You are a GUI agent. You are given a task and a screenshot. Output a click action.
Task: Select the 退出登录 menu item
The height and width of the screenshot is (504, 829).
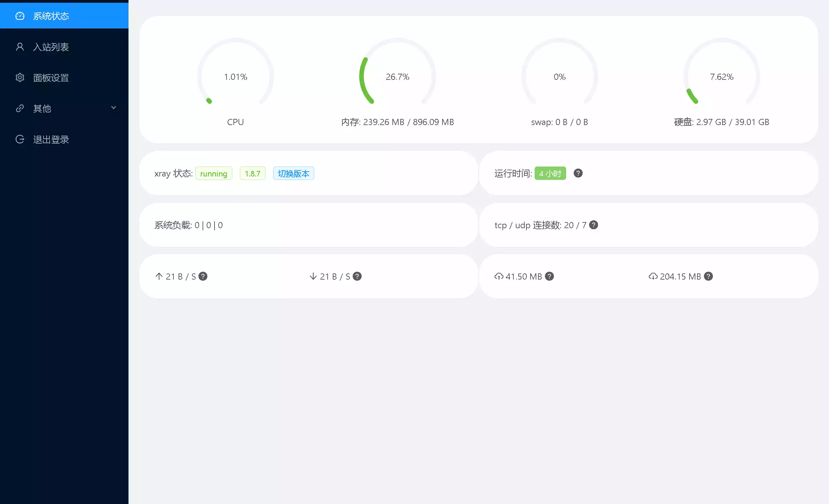[51, 139]
